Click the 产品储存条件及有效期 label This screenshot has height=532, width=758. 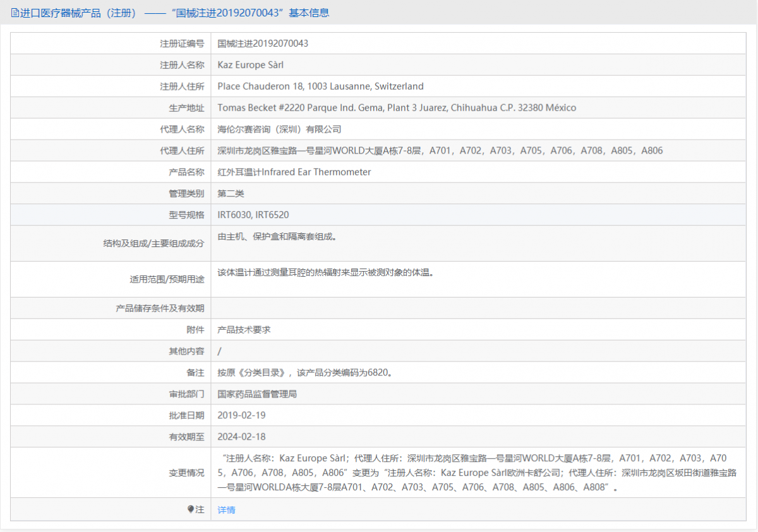coord(160,308)
